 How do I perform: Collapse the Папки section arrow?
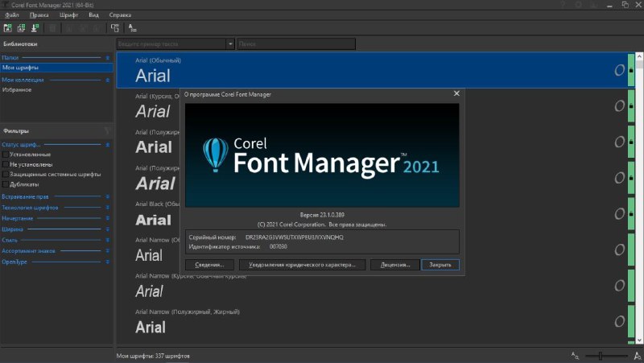108,58
